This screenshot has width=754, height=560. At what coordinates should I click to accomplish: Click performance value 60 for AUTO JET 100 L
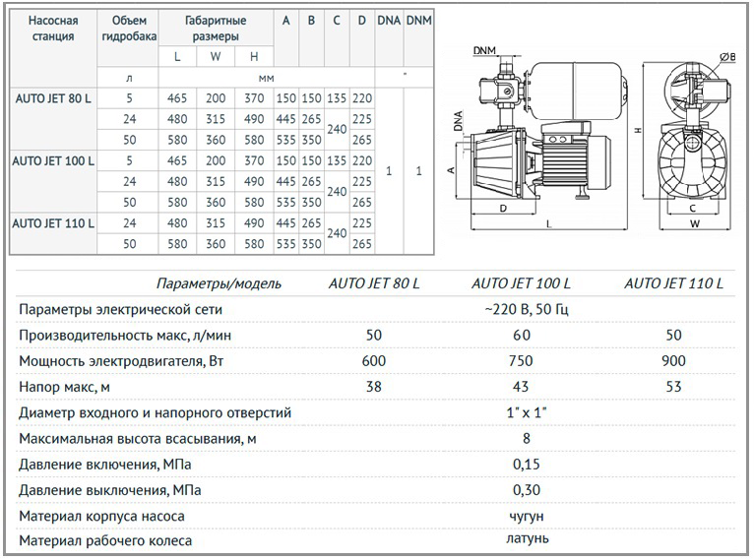(x=522, y=335)
